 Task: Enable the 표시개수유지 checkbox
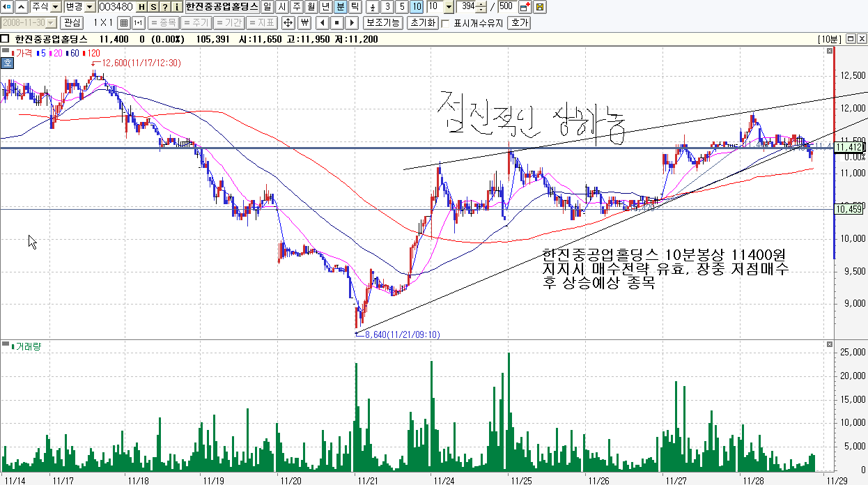pos(446,23)
